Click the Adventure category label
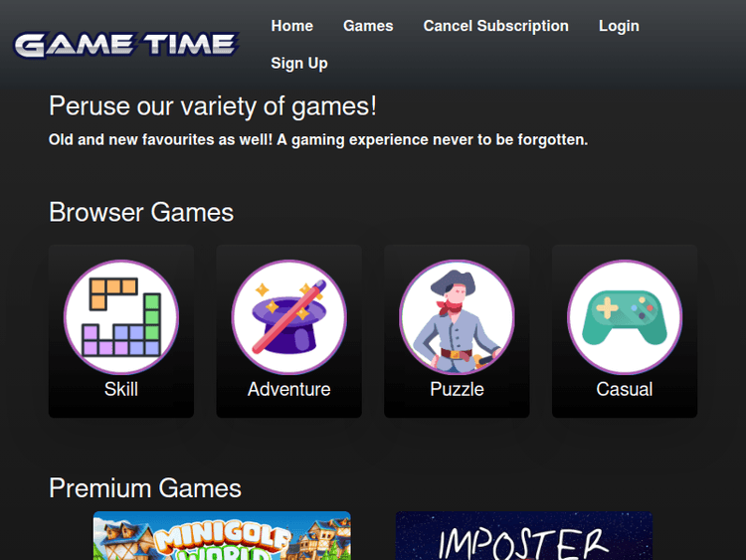 [288, 389]
